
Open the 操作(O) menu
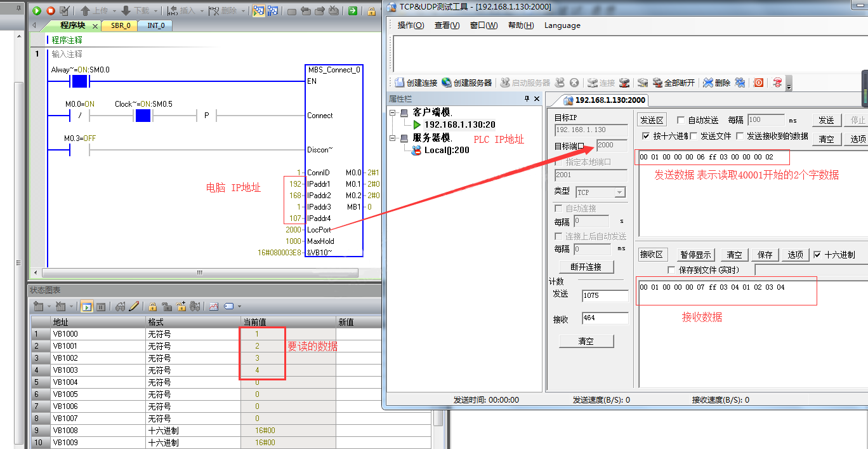pos(411,25)
